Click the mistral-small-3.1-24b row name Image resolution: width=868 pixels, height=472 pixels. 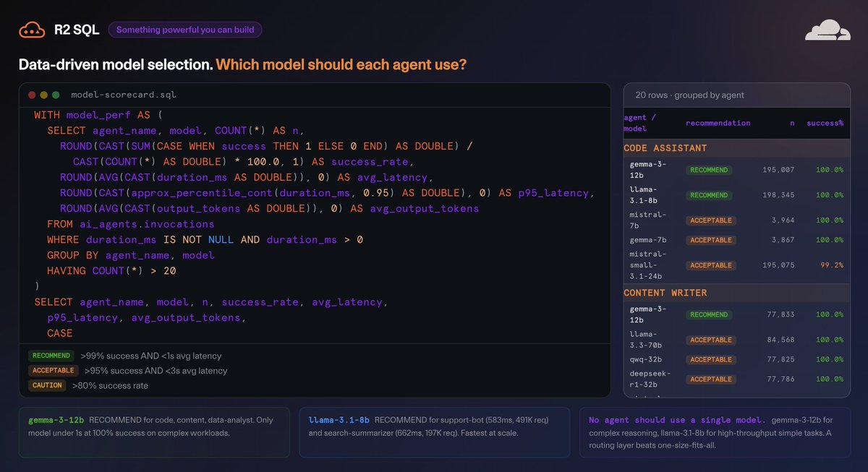click(647, 265)
